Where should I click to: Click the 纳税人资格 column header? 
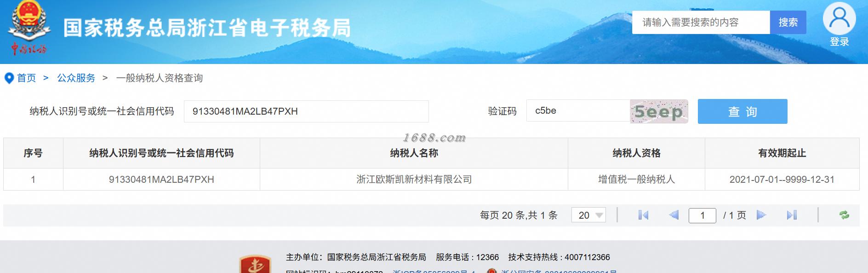[636, 153]
